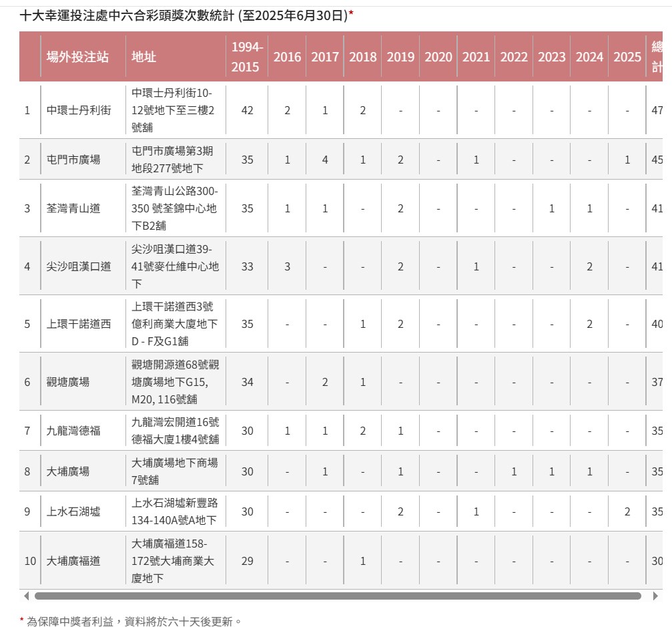Click the 場外投注站 column header
This screenshot has width=672, height=627.
point(77,57)
